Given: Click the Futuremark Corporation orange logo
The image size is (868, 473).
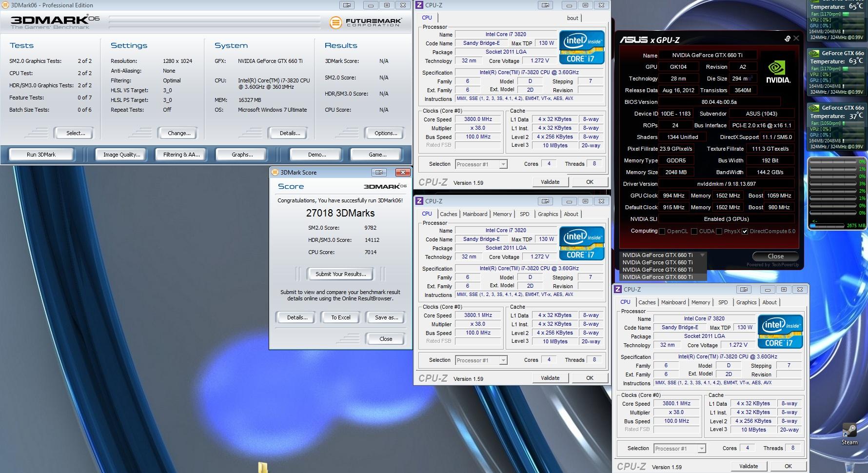Looking at the screenshot, I should click(x=335, y=22).
